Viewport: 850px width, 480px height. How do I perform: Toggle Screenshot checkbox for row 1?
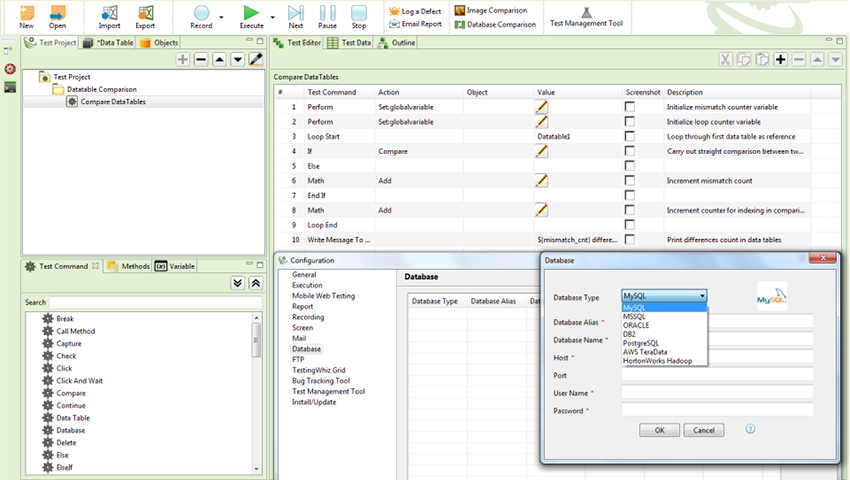[630, 106]
